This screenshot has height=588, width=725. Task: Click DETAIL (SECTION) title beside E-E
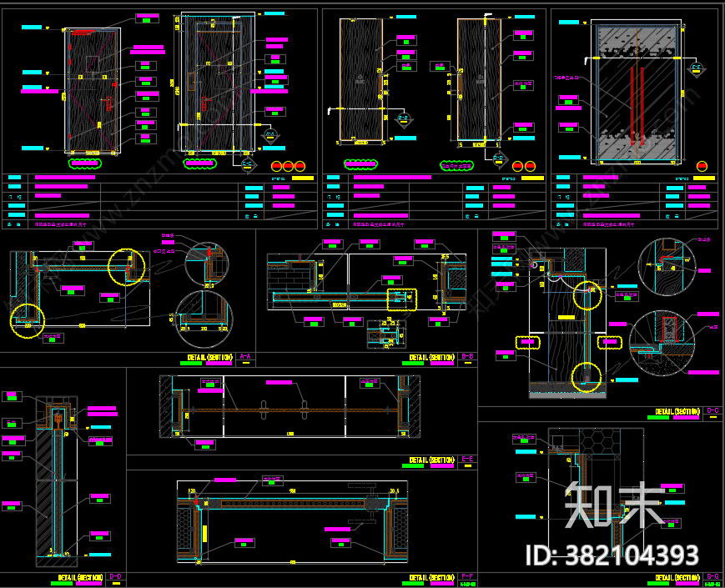pos(432,460)
